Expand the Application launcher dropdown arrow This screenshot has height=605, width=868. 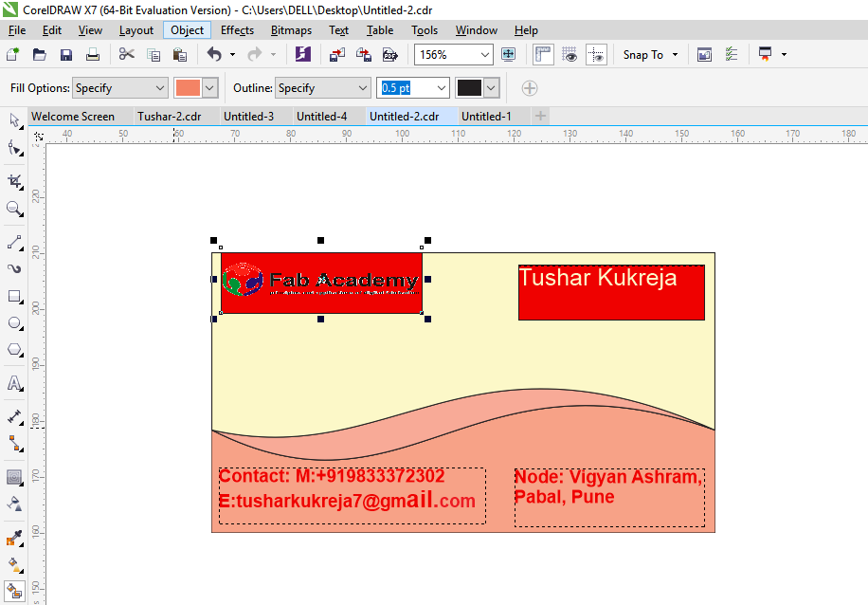pos(784,54)
